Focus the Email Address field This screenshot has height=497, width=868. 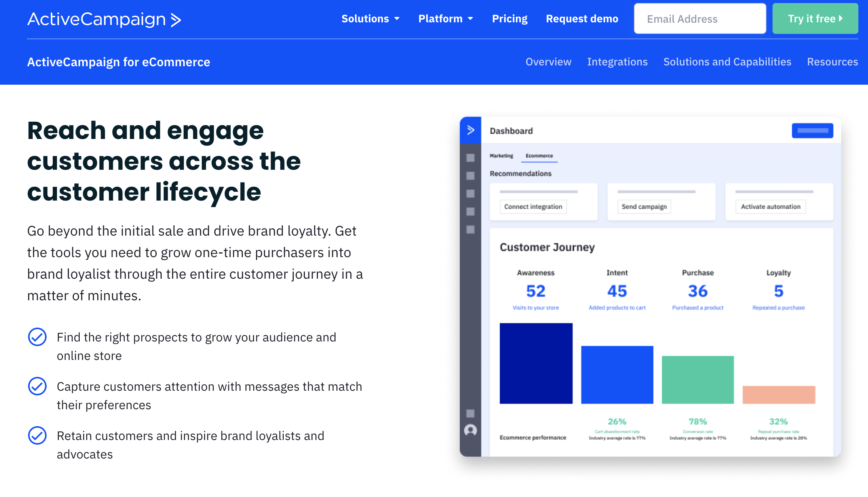(700, 18)
